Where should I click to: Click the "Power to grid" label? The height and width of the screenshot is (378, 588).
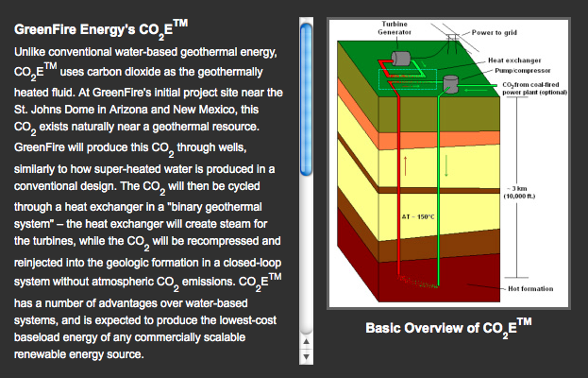click(x=494, y=33)
